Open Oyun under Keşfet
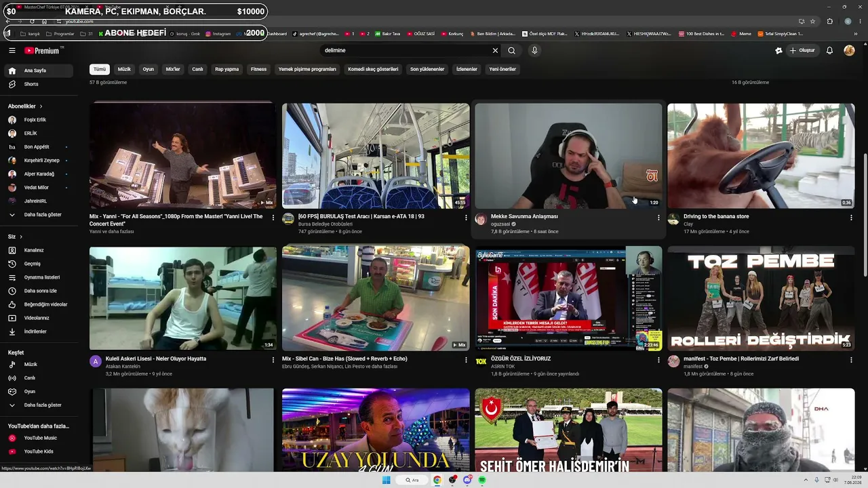This screenshot has height=488, width=868. (x=39, y=392)
